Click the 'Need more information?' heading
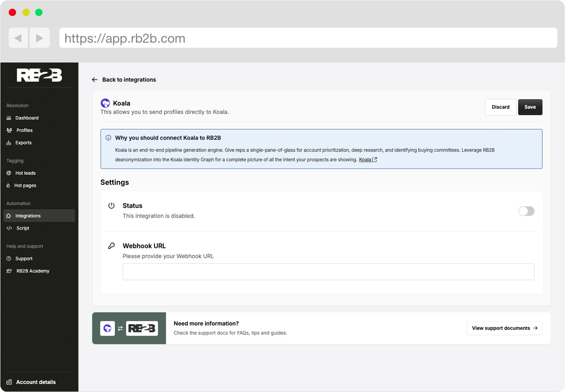Image resolution: width=565 pixels, height=392 pixels. (x=206, y=324)
